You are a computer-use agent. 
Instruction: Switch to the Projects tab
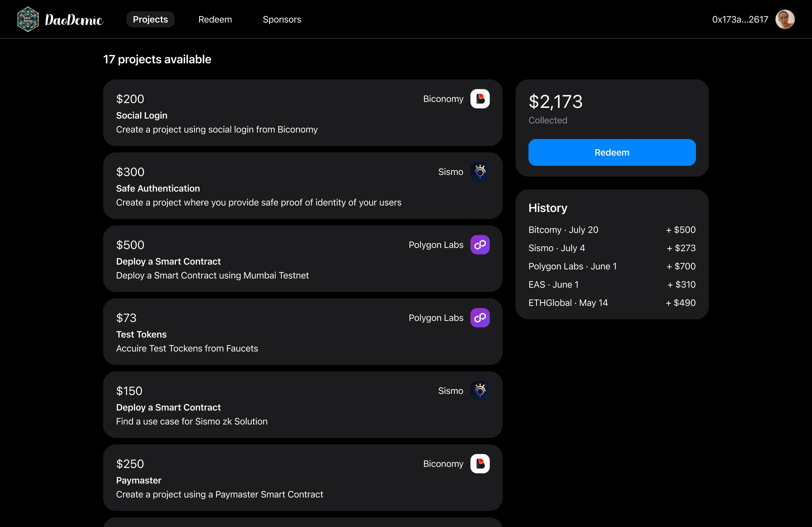150,19
